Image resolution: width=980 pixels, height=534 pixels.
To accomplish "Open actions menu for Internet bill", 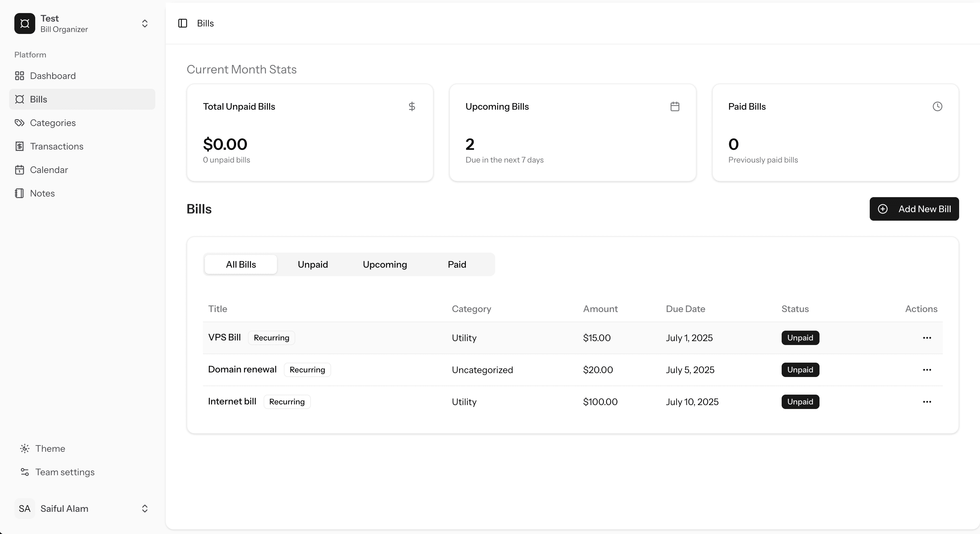I will tap(927, 402).
